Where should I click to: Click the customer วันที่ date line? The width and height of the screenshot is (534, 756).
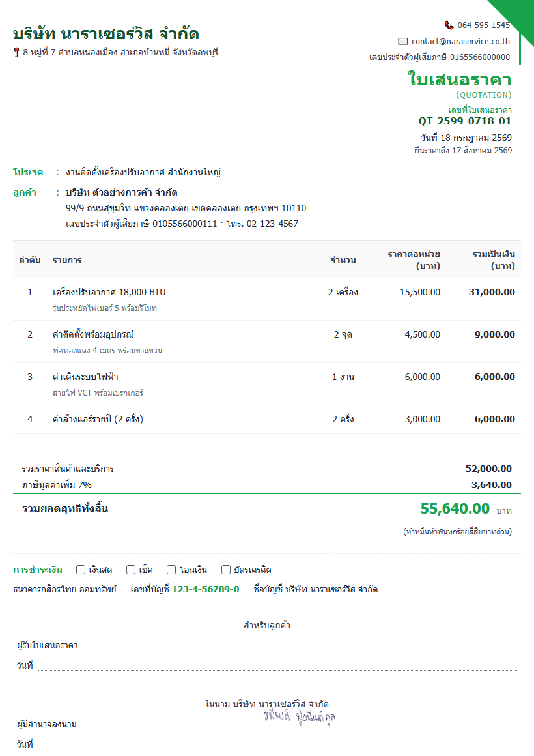277,666
